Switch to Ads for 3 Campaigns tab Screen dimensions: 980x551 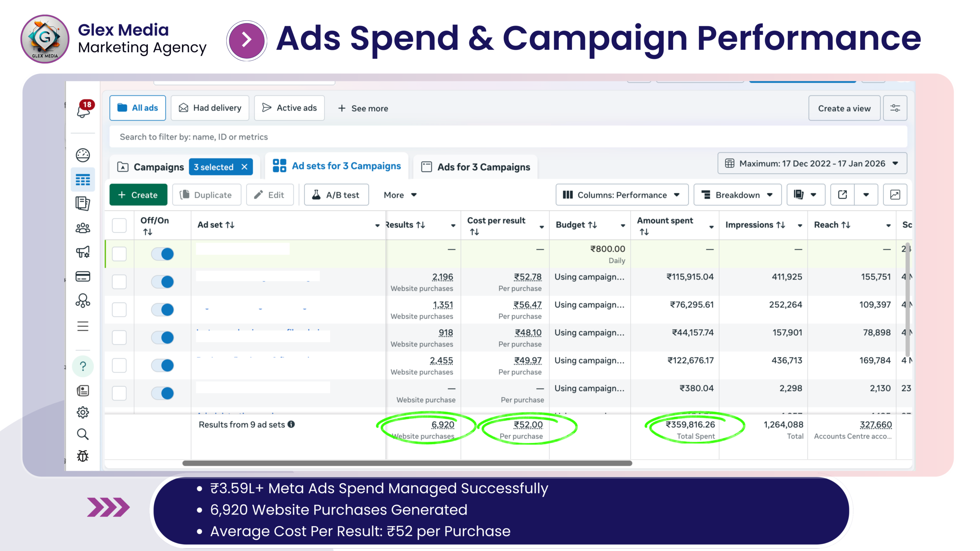pyautogui.click(x=475, y=167)
